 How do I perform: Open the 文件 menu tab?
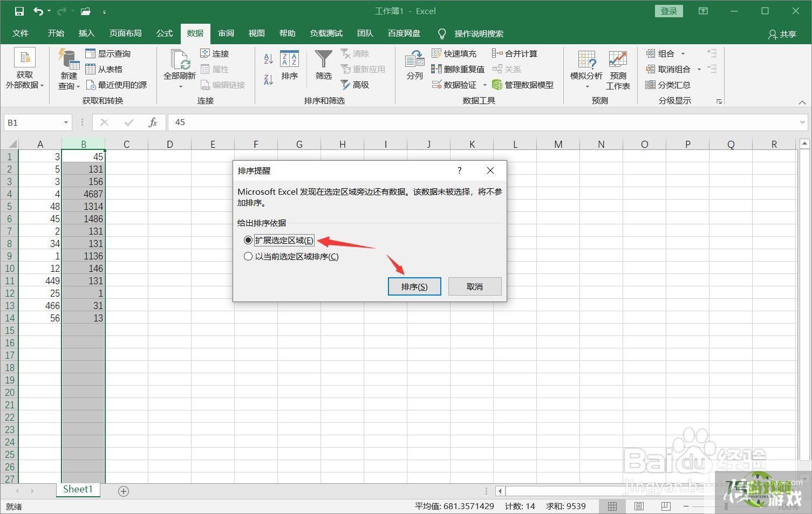coord(21,33)
